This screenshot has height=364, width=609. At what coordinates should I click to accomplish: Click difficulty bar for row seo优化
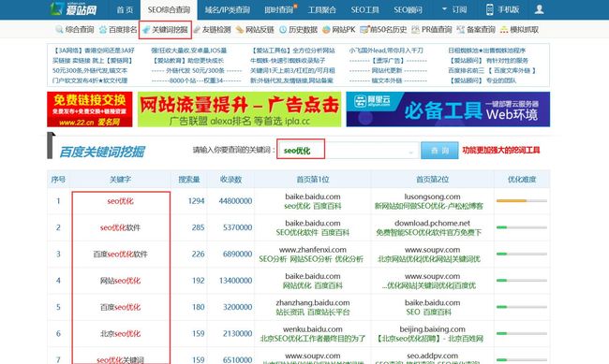[x=522, y=200]
